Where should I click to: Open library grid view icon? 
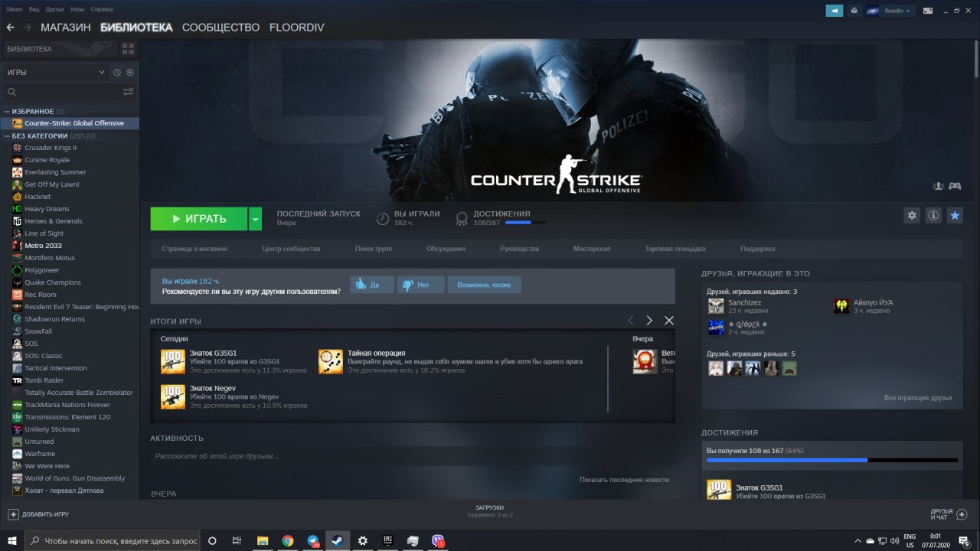coord(128,49)
